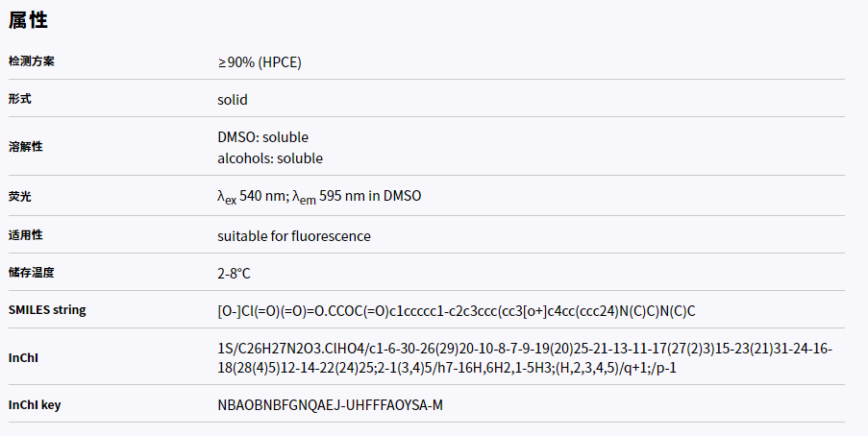
Task: Click the 属性 section heading
Action: pyautogui.click(x=28, y=19)
